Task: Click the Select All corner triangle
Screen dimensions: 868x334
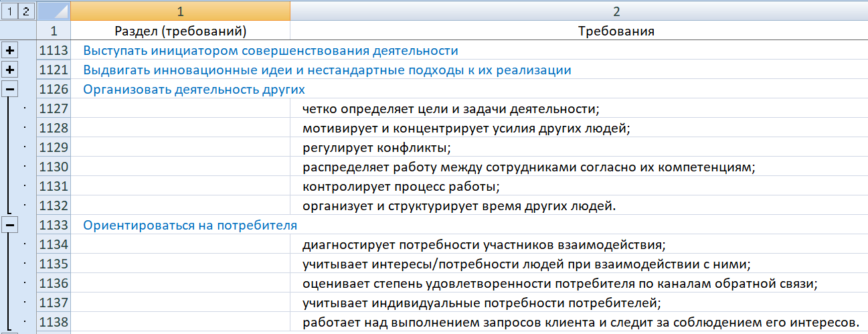Action: pyautogui.click(x=54, y=11)
